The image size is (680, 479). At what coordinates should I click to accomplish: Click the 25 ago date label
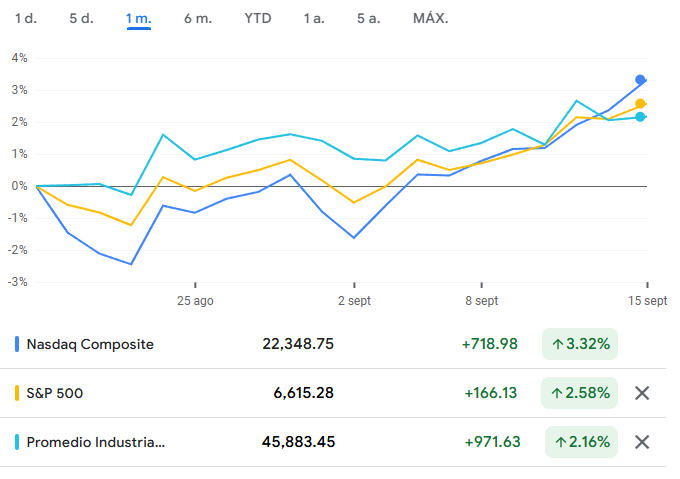(195, 301)
